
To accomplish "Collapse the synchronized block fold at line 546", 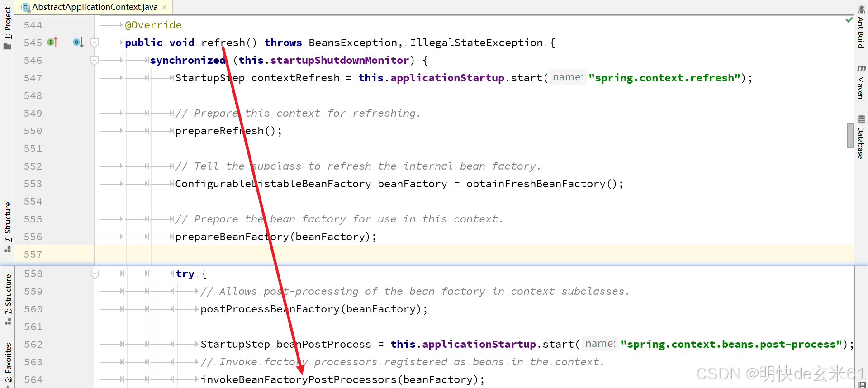I will pos(95,60).
